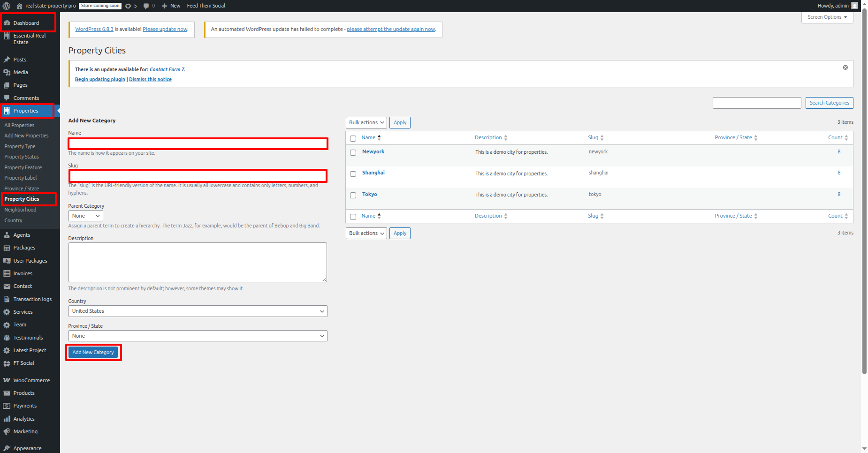Expand the Country dropdown showing United States

[x=198, y=311]
